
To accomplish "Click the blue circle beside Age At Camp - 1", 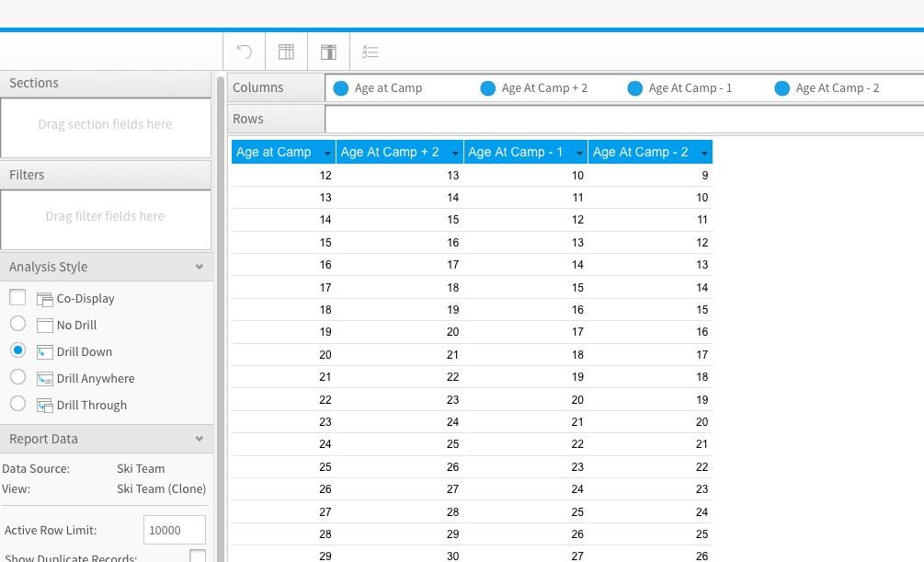I will (634, 88).
